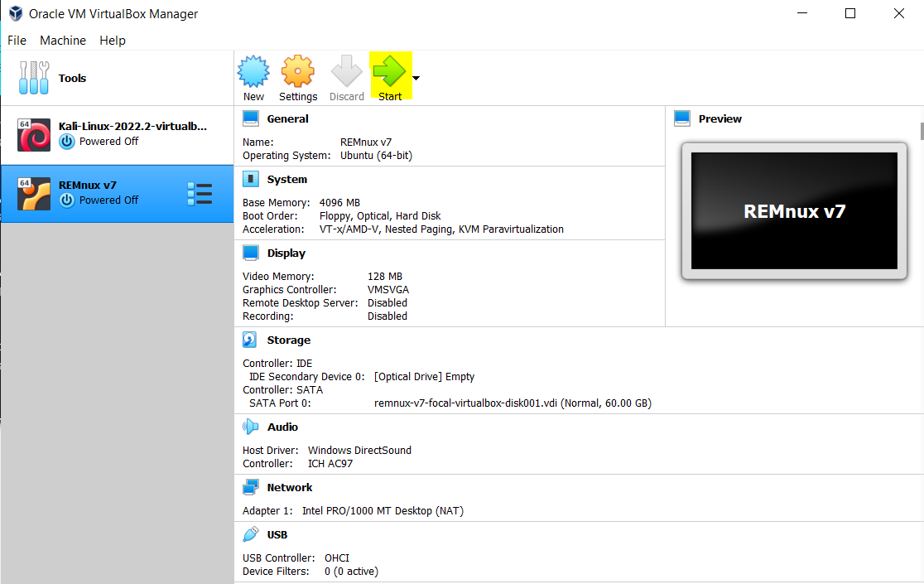Click the grayed-out Discard toolbar icon
The width and height of the screenshot is (924, 584).
(x=346, y=75)
